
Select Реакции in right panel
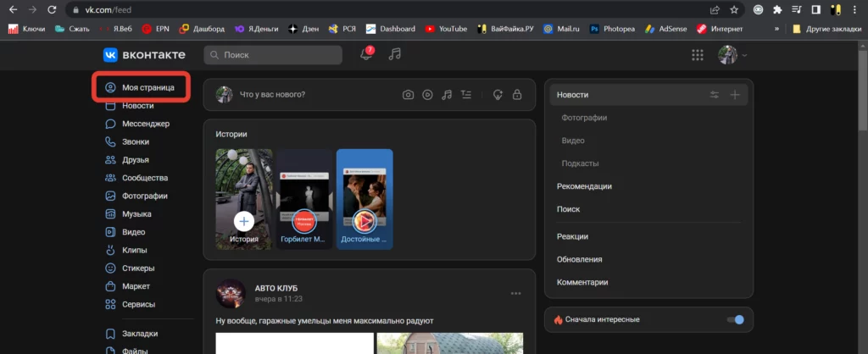tap(572, 236)
